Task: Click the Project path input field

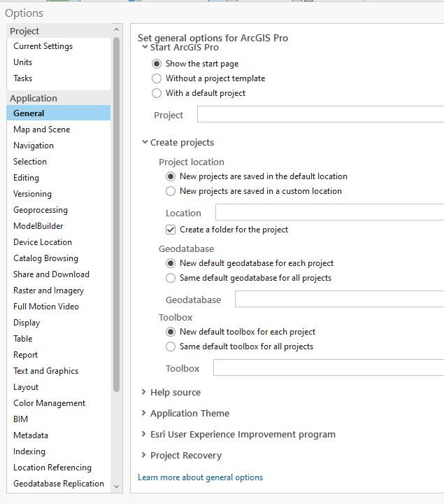Action: point(320,115)
